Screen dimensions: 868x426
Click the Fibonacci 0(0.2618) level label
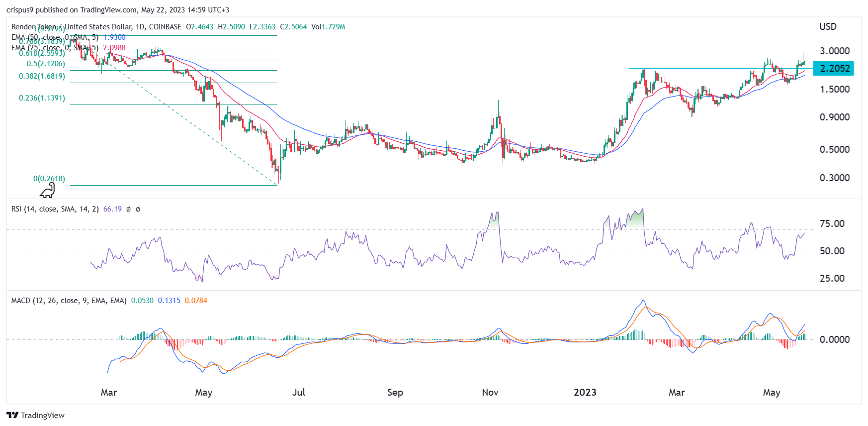pos(49,179)
